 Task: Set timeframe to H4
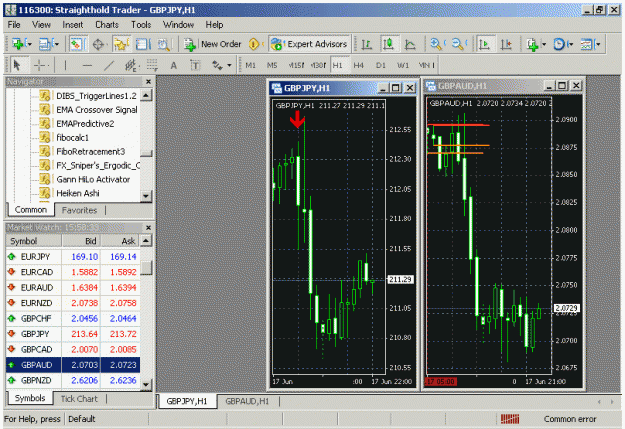coord(358,65)
